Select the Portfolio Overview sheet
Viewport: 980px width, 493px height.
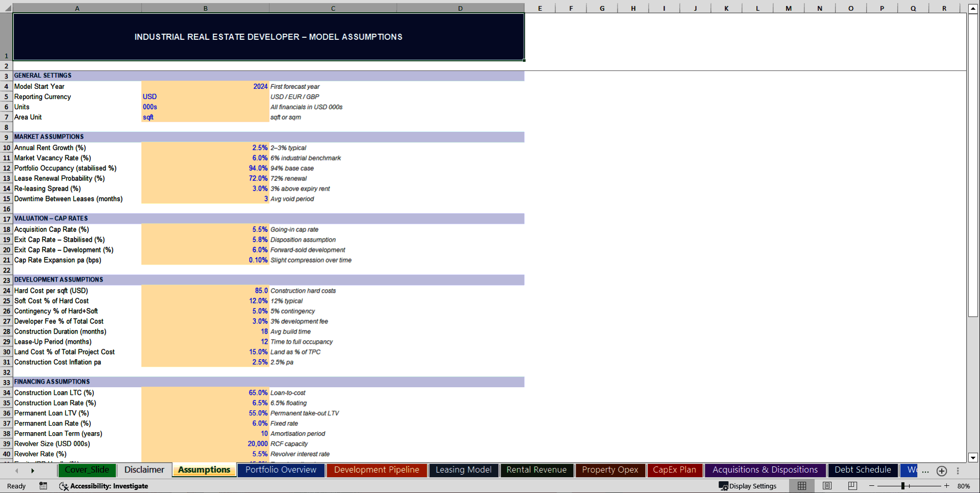tap(281, 469)
